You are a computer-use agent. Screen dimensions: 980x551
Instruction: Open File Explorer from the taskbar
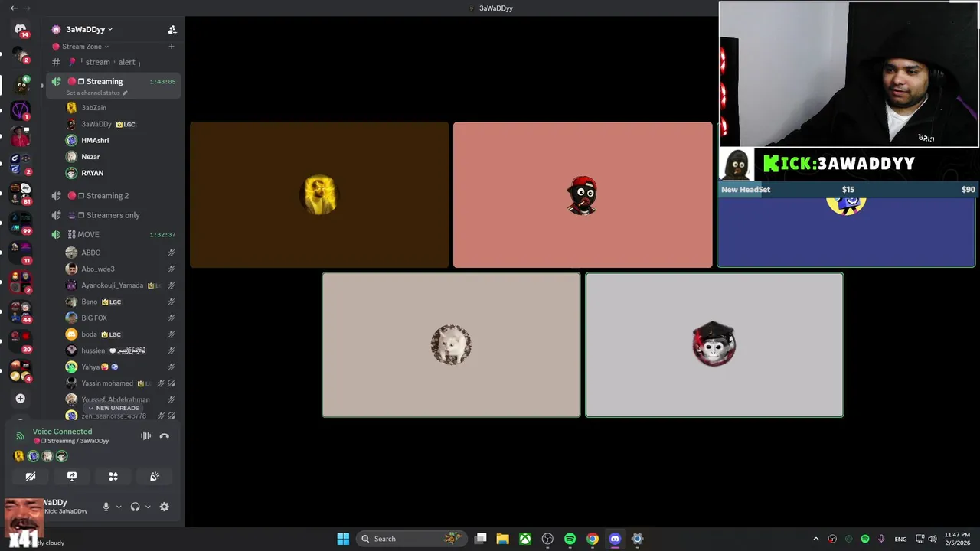point(503,539)
